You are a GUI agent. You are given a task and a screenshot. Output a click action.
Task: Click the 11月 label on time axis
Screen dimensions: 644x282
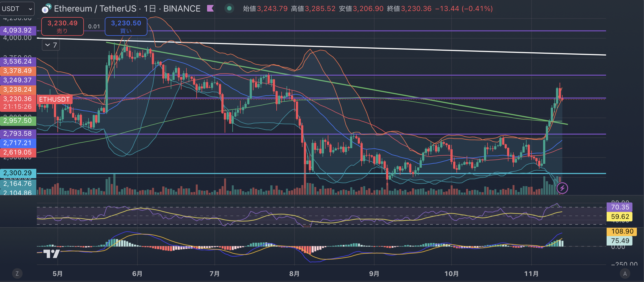pos(531,274)
